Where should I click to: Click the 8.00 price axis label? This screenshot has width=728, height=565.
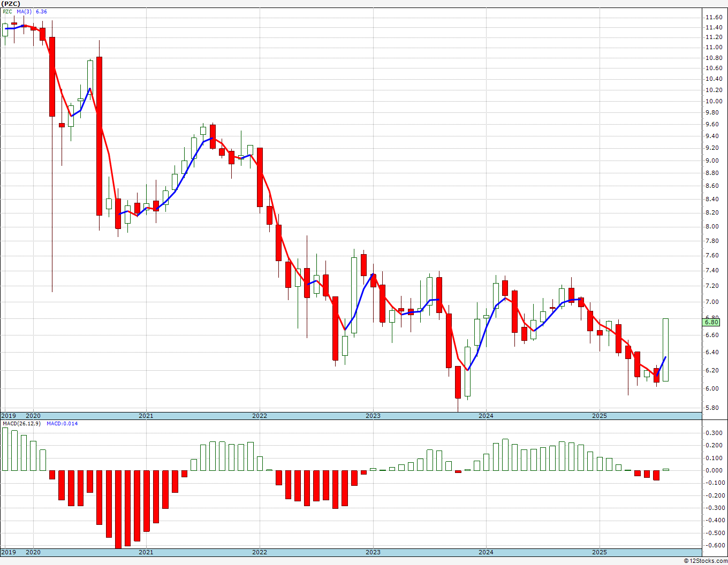(x=712, y=226)
